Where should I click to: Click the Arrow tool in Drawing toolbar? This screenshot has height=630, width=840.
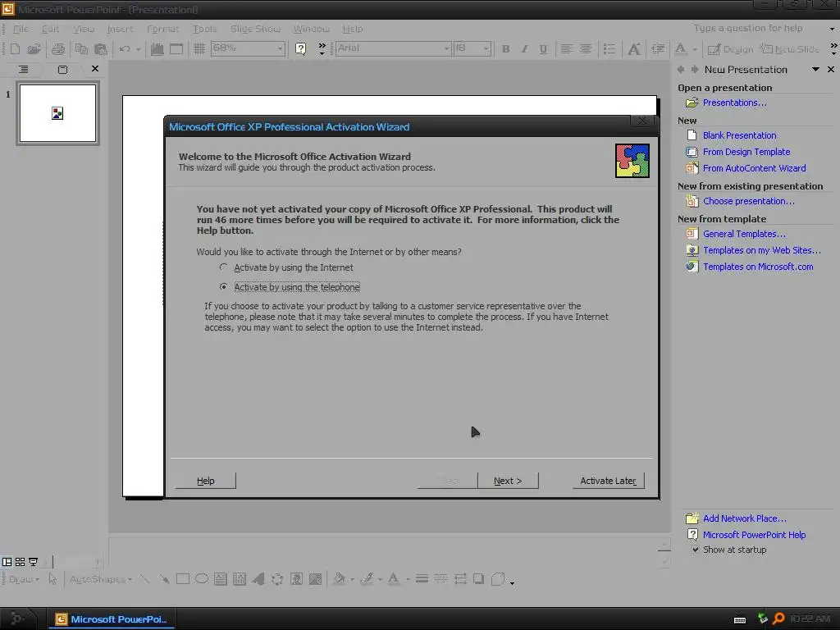[x=164, y=578]
